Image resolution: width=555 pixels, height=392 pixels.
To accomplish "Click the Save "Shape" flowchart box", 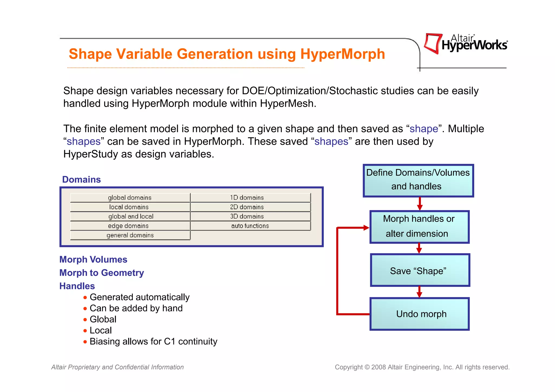I will coord(420,270).
